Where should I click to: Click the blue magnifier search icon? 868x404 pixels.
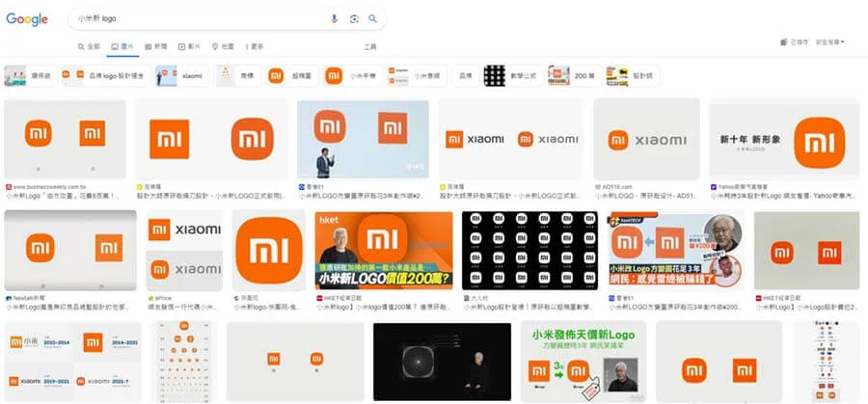pos(373,19)
